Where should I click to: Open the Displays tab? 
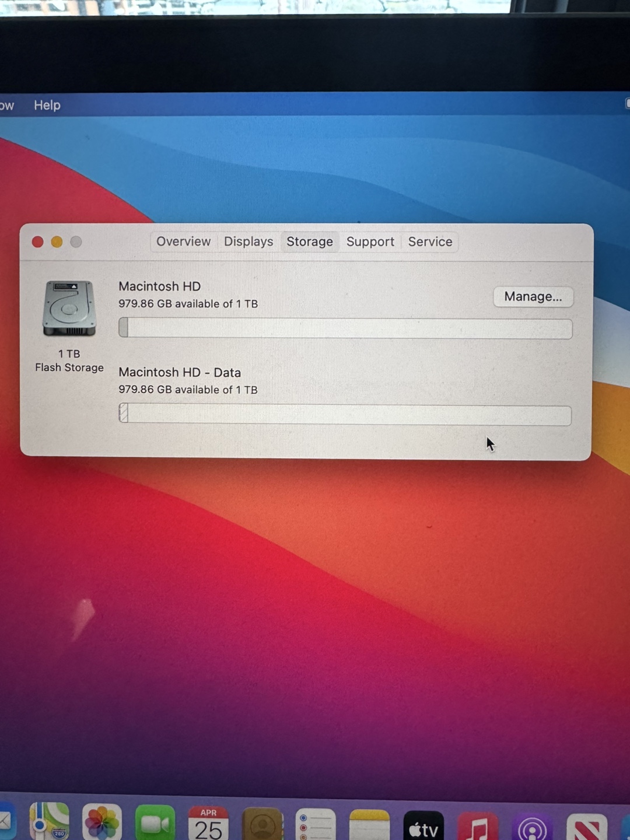[249, 242]
